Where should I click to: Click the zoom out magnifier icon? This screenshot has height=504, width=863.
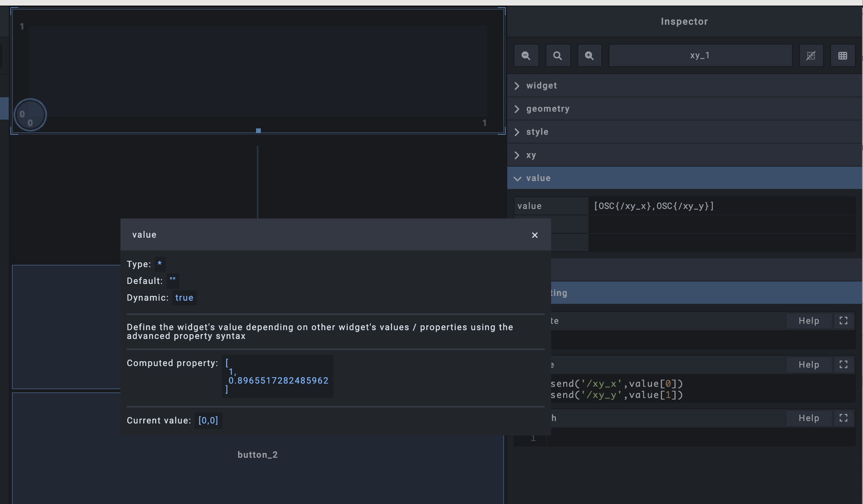click(526, 56)
